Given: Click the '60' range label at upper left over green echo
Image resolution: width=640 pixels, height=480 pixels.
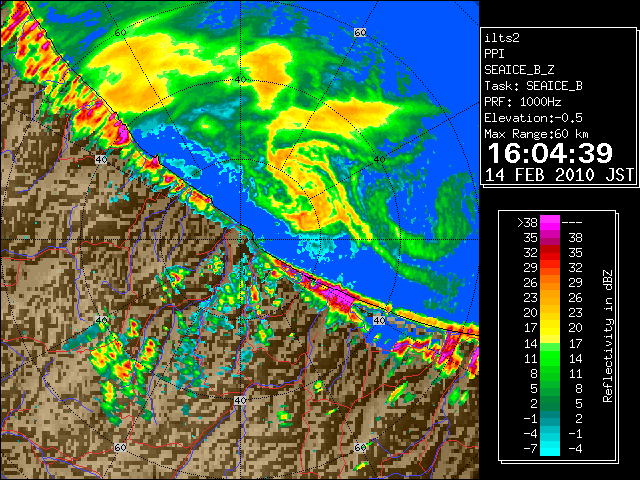Looking at the screenshot, I should (x=120, y=33).
